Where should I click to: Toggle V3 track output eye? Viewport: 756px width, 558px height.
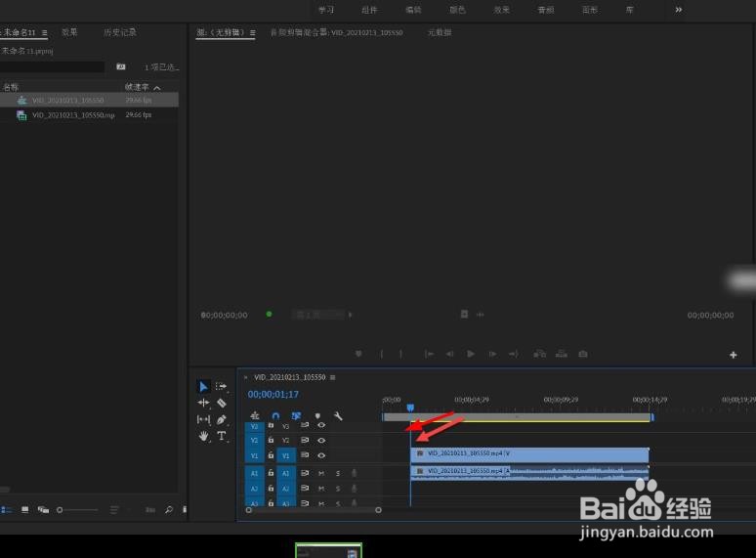click(321, 425)
